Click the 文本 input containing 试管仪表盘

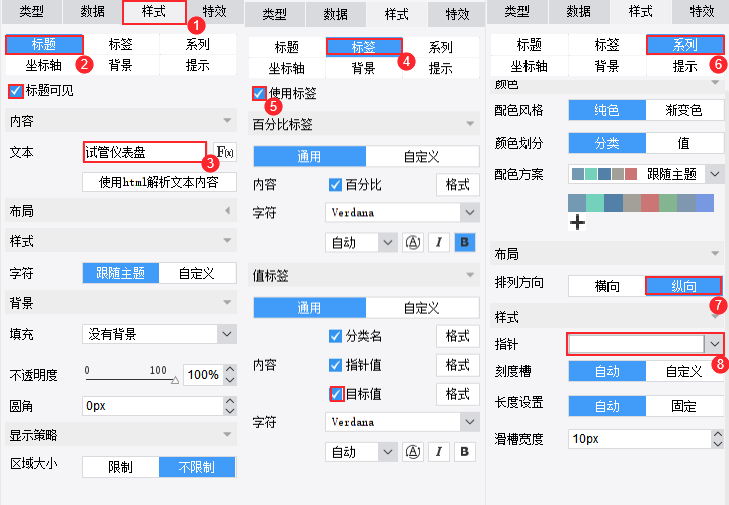[145, 152]
